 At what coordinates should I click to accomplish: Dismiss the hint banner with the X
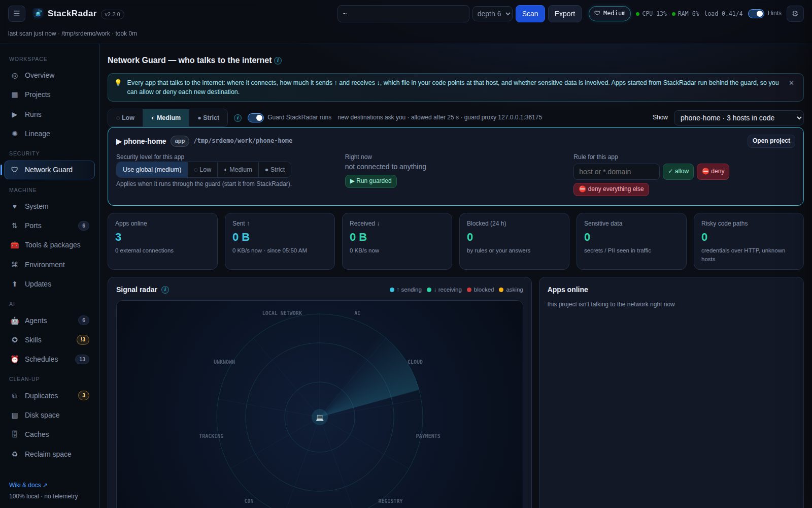791,83
